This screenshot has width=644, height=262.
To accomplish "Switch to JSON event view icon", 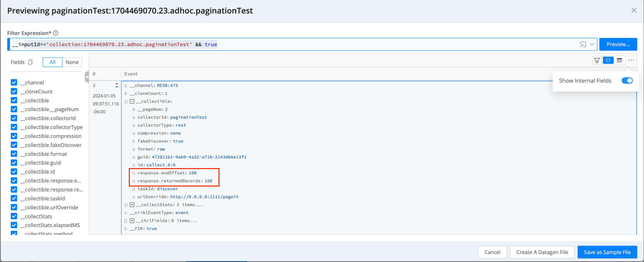I will (x=608, y=60).
